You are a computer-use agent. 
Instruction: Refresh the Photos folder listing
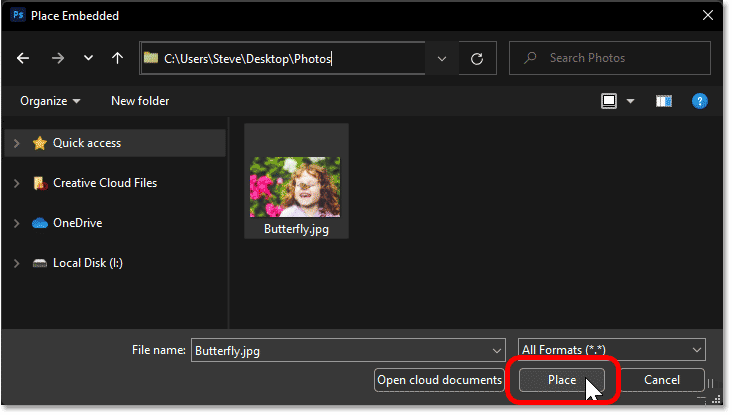coord(477,58)
